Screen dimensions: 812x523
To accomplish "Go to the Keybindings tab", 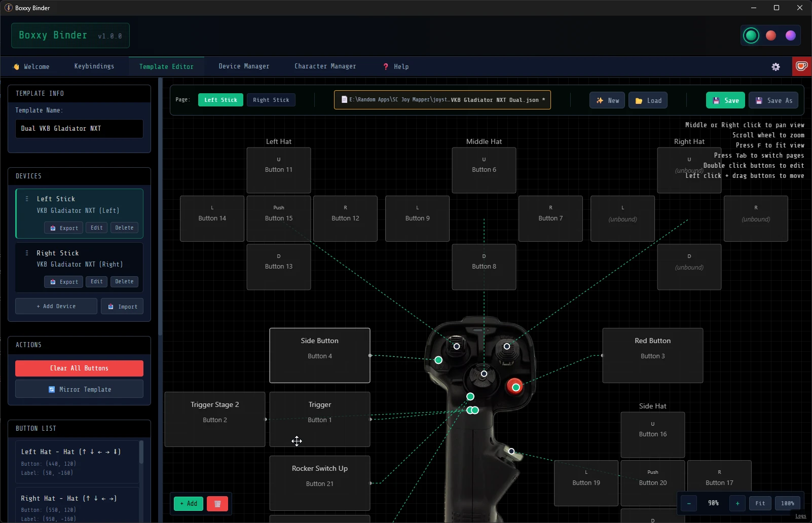I will pyautogui.click(x=94, y=66).
